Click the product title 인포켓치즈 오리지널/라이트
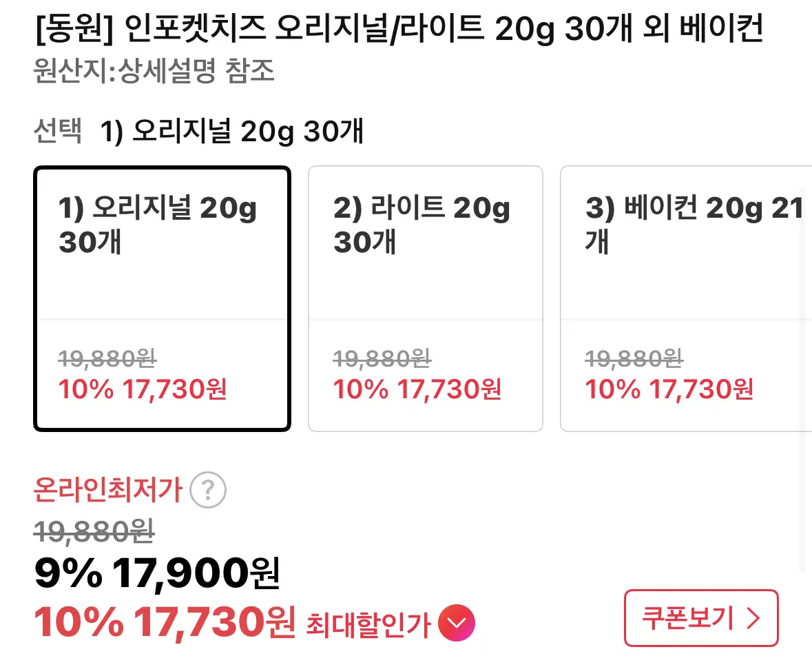 (x=398, y=30)
